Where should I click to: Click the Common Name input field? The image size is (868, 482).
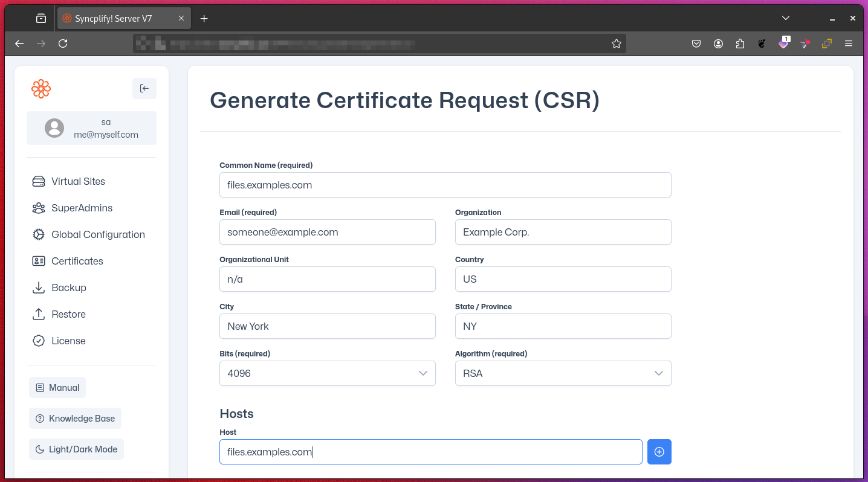pos(445,185)
